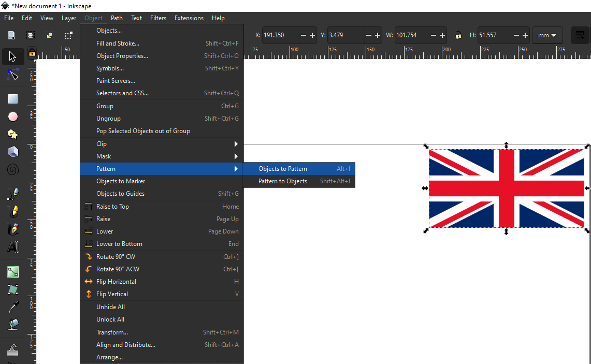Select the Calligraphy tool

(x=13, y=229)
